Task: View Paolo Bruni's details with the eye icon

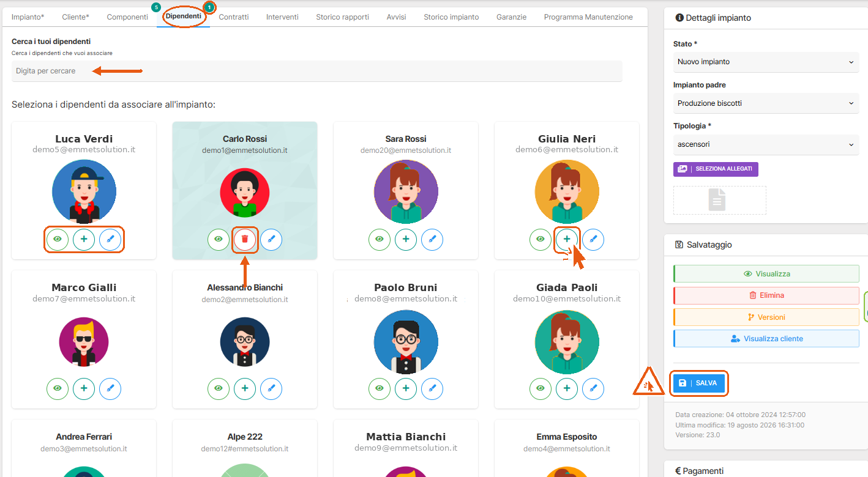Action: (380, 388)
